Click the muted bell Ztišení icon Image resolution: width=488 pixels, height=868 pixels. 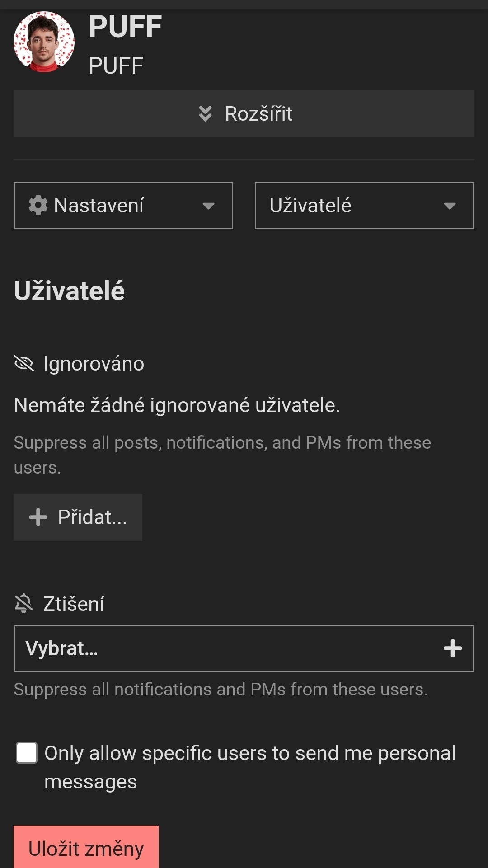[23, 604]
